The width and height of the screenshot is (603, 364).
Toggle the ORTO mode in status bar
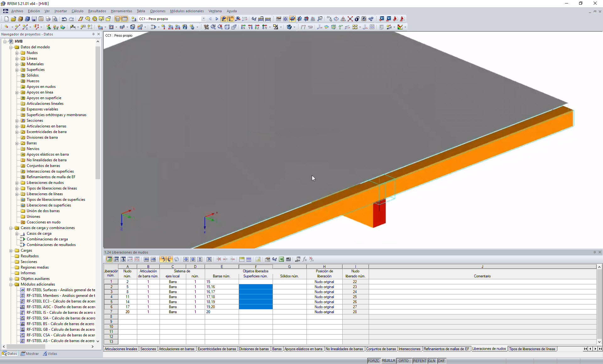404,361
